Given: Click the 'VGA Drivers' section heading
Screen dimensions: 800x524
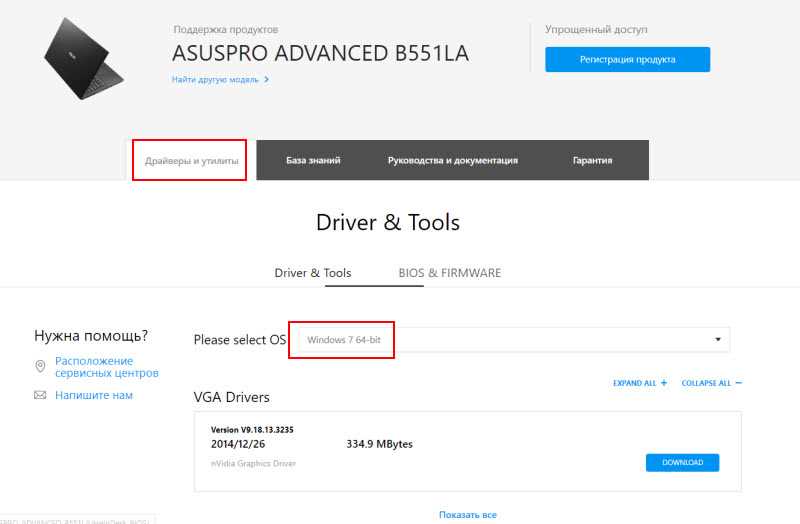Looking at the screenshot, I should click(x=232, y=397).
